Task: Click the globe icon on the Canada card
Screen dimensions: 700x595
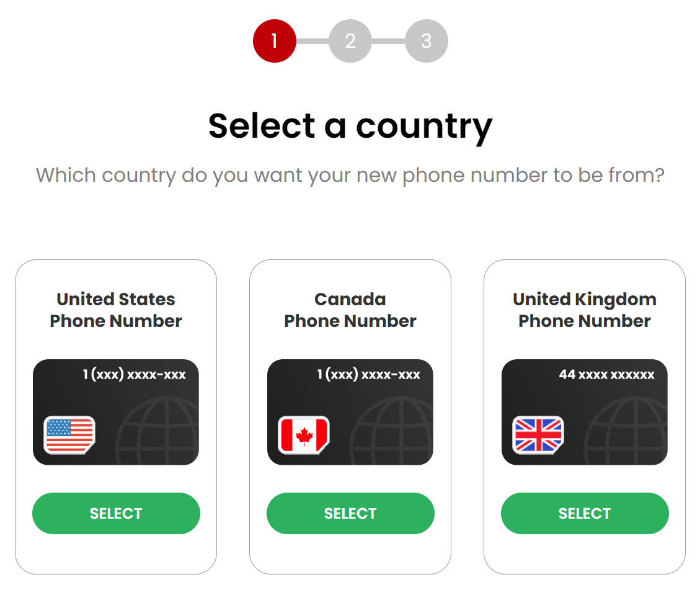Action: click(x=393, y=432)
